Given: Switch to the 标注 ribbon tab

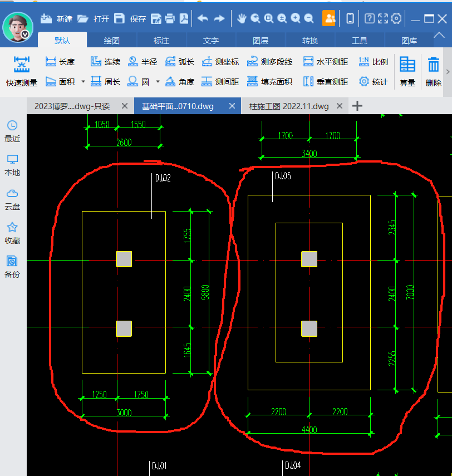Looking at the screenshot, I should pyautogui.click(x=161, y=41).
